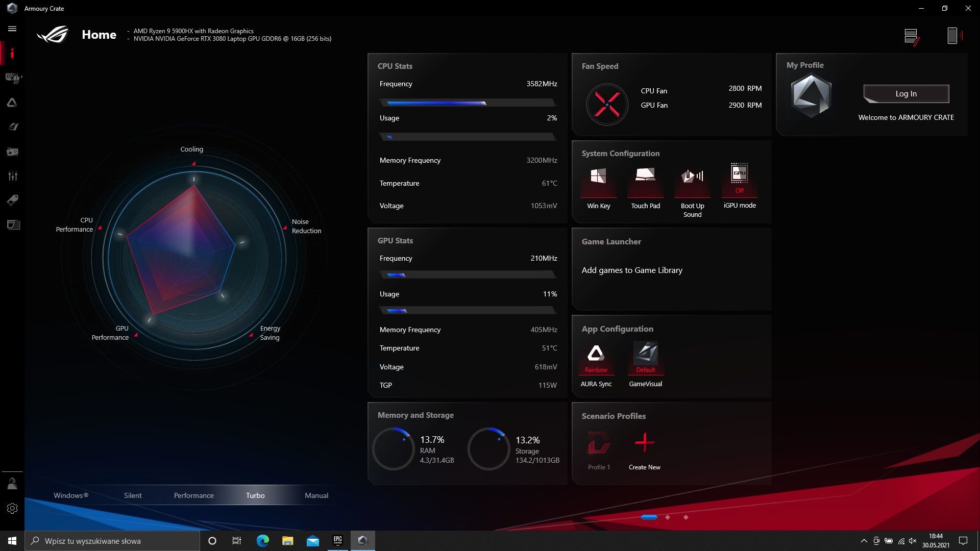The image size is (980, 551).
Task: Open Epic Games launcher from taskbar
Action: click(337, 541)
